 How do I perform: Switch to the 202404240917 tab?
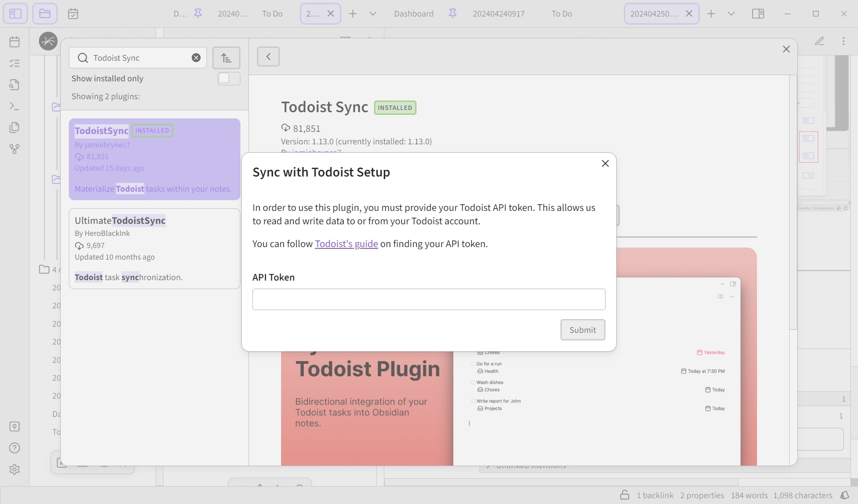[x=499, y=13]
